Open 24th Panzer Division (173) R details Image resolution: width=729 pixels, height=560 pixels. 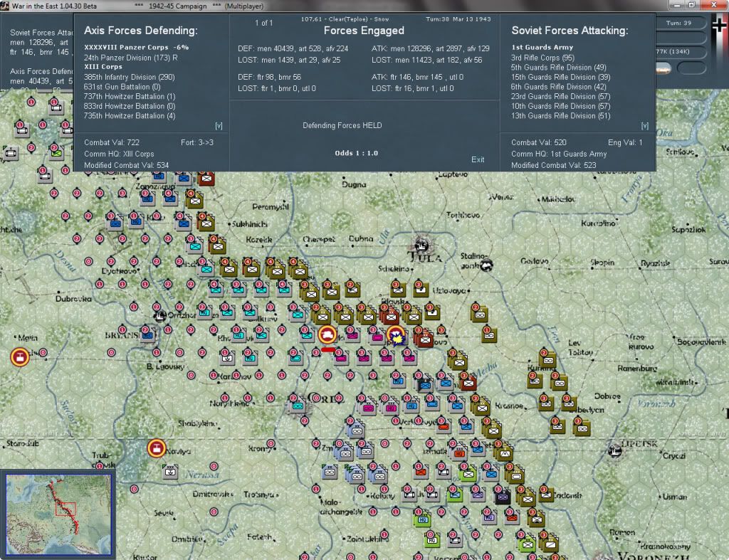(131, 58)
